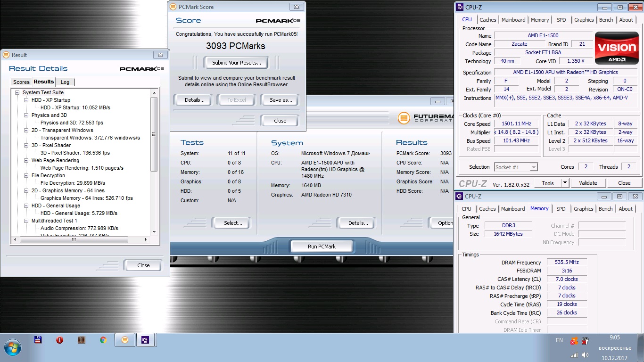
Task: Launch Opera from the taskbar
Action: click(x=60, y=340)
